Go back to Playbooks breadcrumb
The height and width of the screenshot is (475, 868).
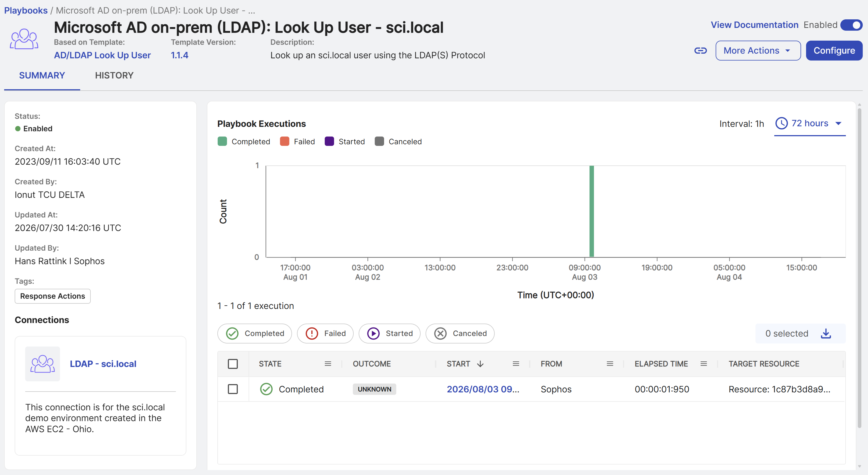[26, 10]
